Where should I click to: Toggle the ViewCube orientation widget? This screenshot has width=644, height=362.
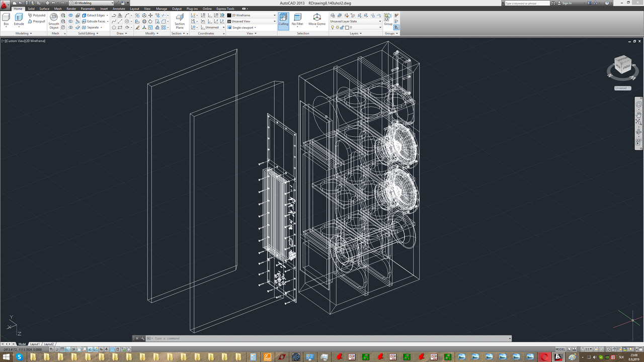(623, 65)
